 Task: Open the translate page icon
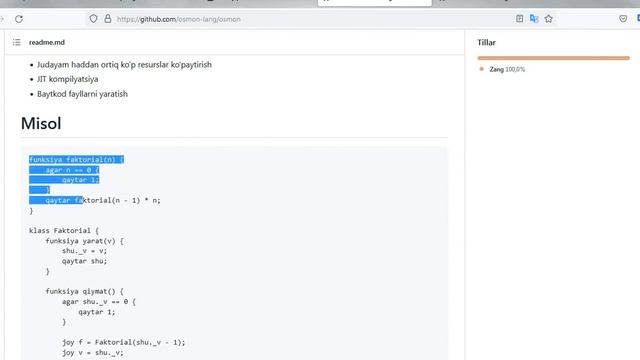(534, 19)
